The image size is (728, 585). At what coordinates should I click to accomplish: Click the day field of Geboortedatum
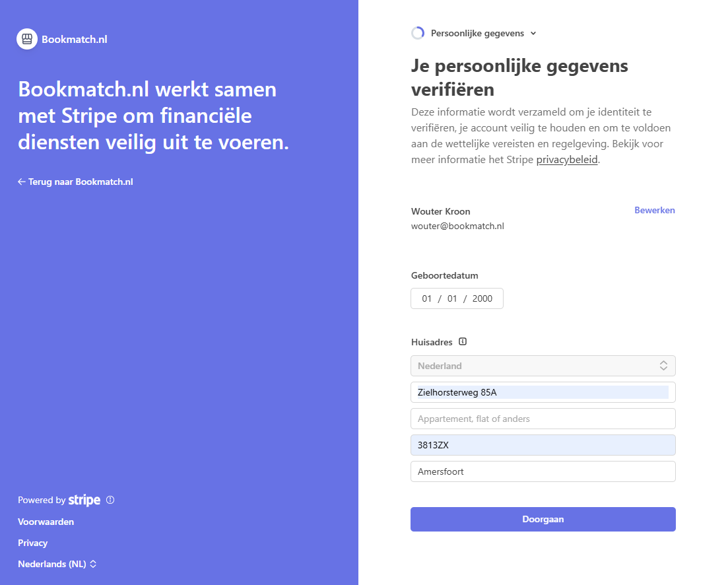tap(427, 298)
